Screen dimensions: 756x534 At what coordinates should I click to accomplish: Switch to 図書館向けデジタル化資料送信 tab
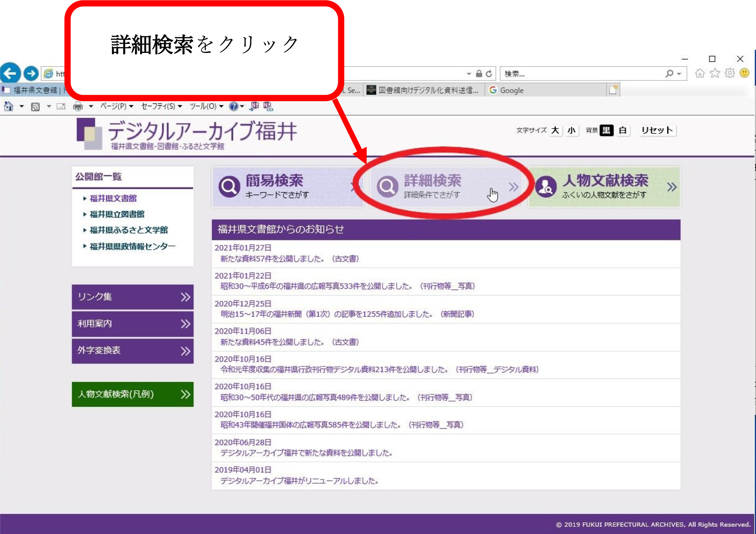(424, 90)
